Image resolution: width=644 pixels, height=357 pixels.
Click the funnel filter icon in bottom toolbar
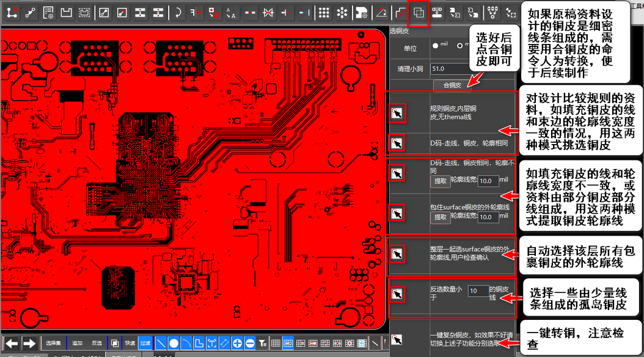pos(262,343)
